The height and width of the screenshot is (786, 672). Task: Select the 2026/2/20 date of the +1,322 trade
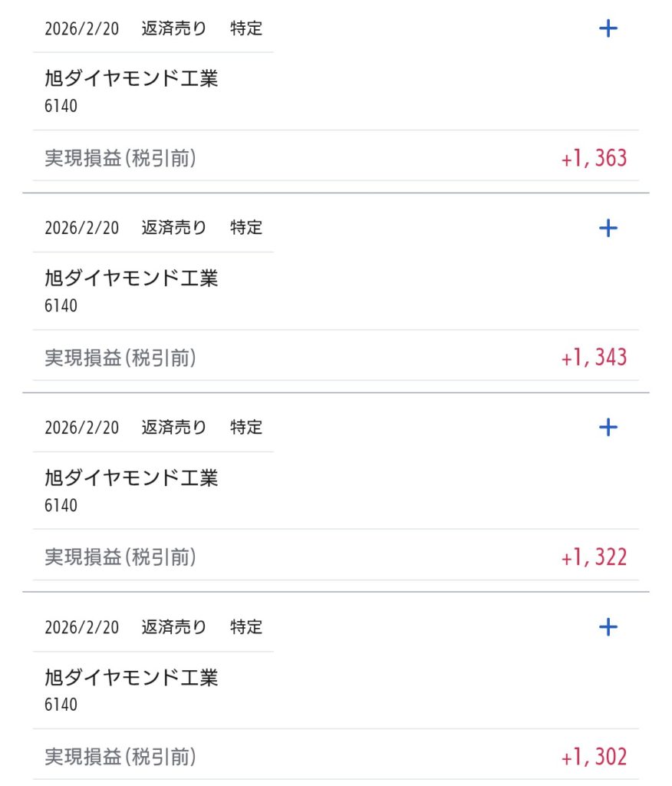coord(82,428)
